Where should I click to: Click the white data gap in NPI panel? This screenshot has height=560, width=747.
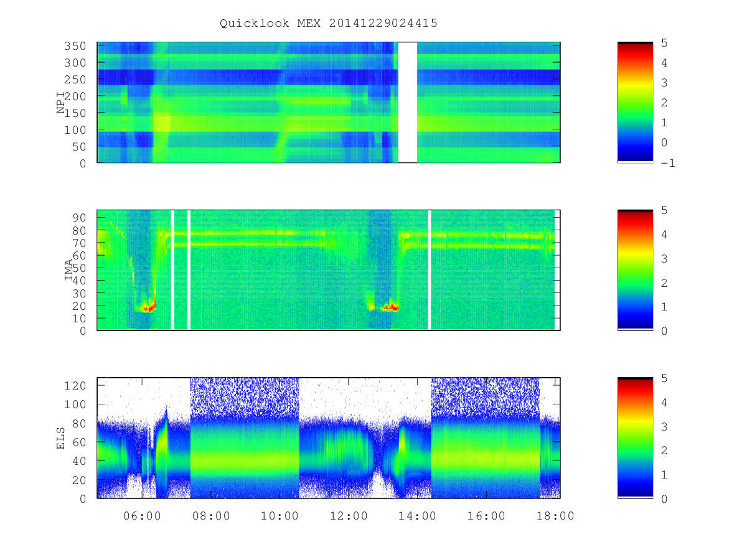(x=408, y=103)
